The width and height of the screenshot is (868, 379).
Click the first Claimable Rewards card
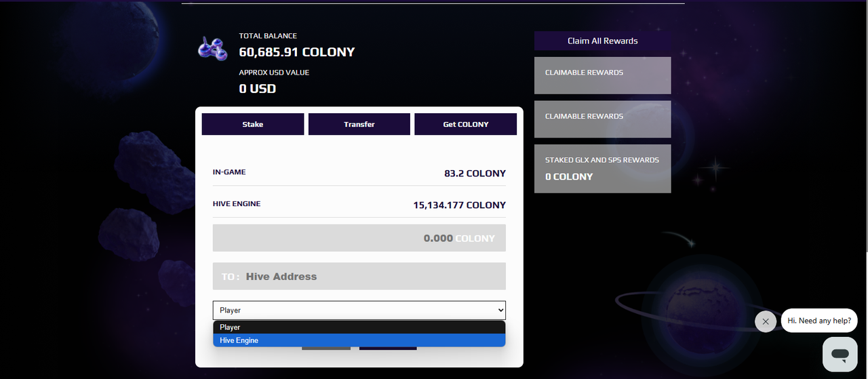(603, 75)
